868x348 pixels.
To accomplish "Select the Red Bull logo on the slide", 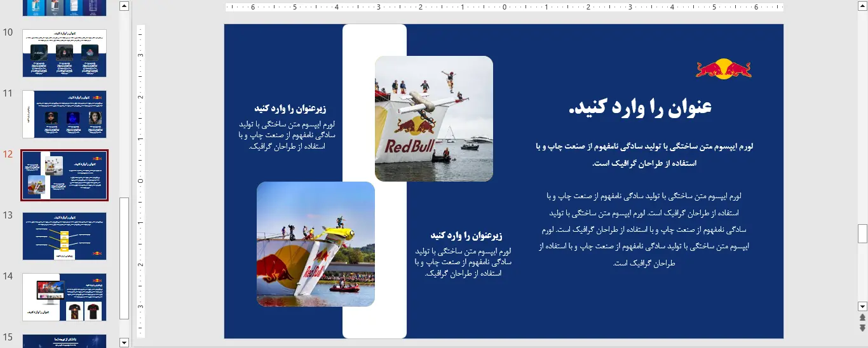I will click(723, 68).
